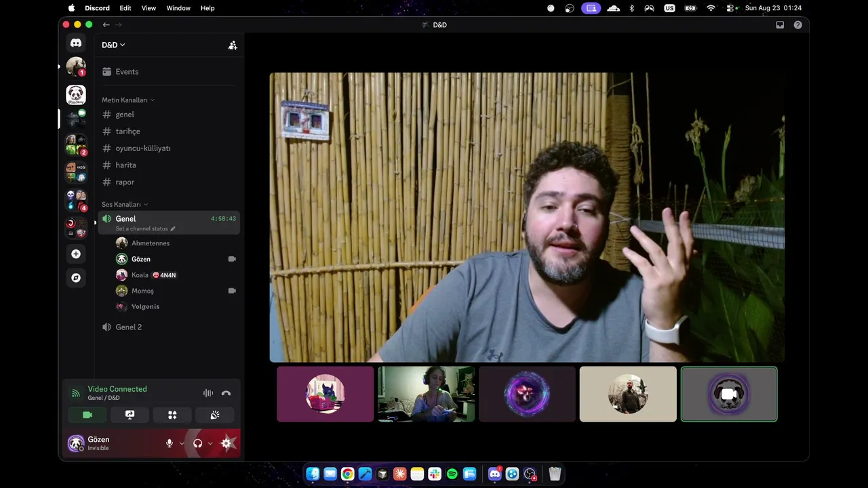The width and height of the screenshot is (868, 488).
Task: Open the Events page
Action: [x=169, y=72]
